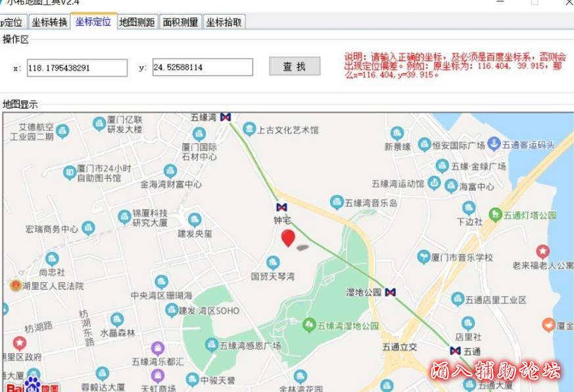Screen dimensions: 574x392
Task: Click the 五缘湾音乐岛 building marker
Action: [337, 202]
